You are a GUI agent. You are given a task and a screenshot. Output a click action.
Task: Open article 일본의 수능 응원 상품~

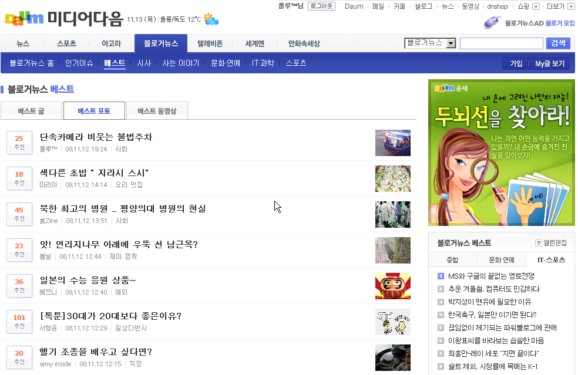(x=88, y=280)
